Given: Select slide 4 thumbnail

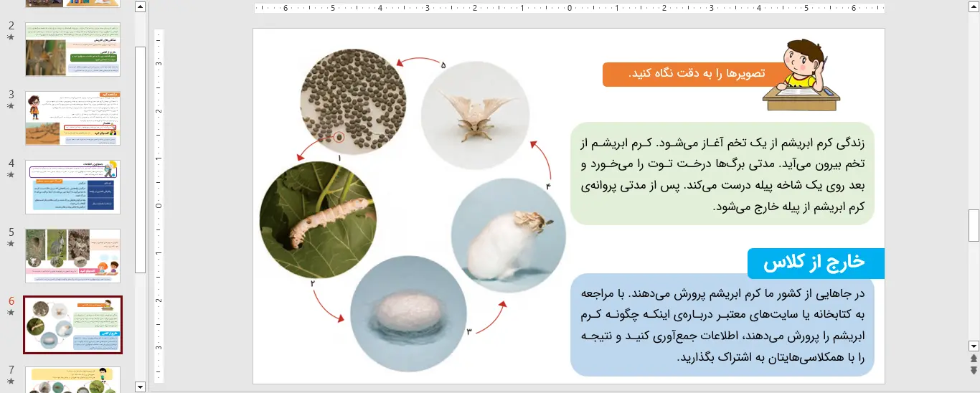Looking at the screenshot, I should click(x=72, y=186).
